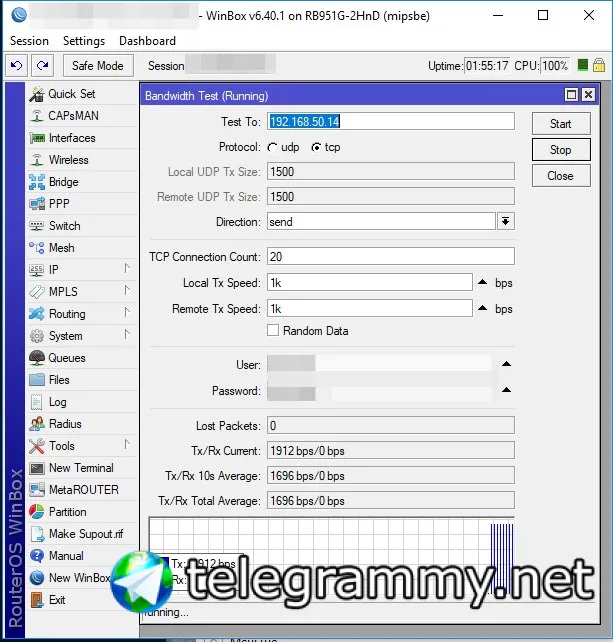This screenshot has width=613, height=642.
Task: Open the Settings menu
Action: [x=84, y=41]
